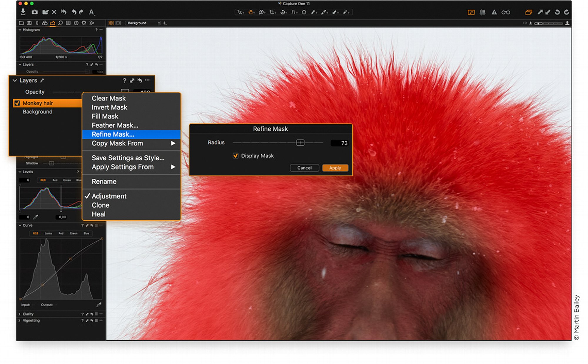
Task: Expand the Clarity tool panel
Action: point(20,314)
